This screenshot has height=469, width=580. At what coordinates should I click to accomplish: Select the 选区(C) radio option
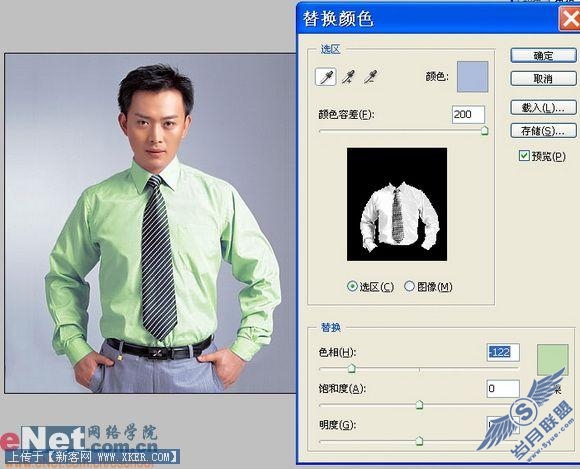click(x=352, y=286)
